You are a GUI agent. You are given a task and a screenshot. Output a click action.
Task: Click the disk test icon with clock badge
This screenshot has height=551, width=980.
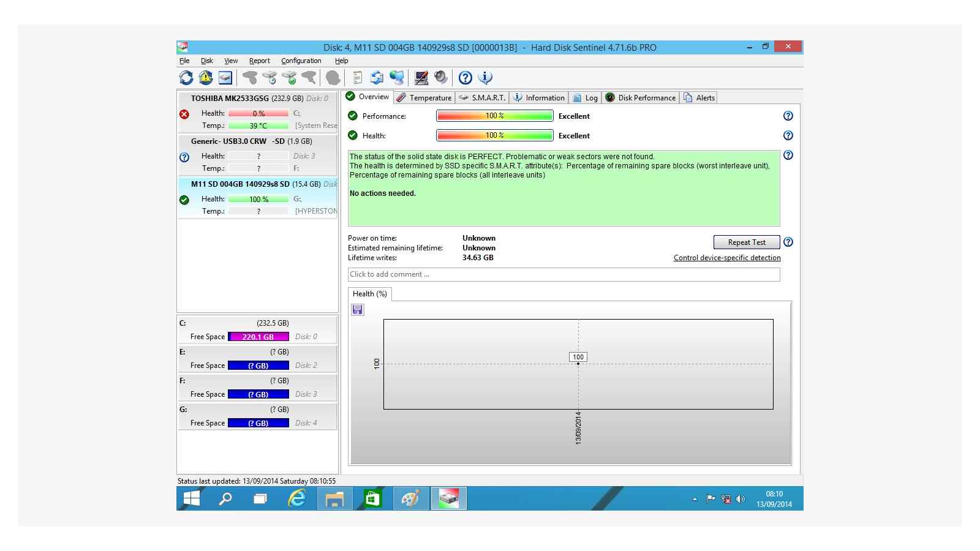(x=269, y=78)
